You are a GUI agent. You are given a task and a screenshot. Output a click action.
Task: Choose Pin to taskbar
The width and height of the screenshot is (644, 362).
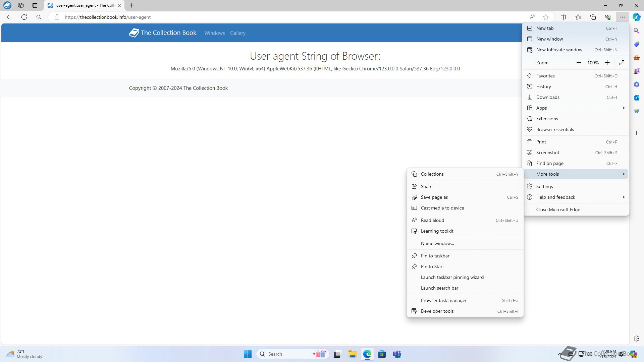(x=465, y=256)
